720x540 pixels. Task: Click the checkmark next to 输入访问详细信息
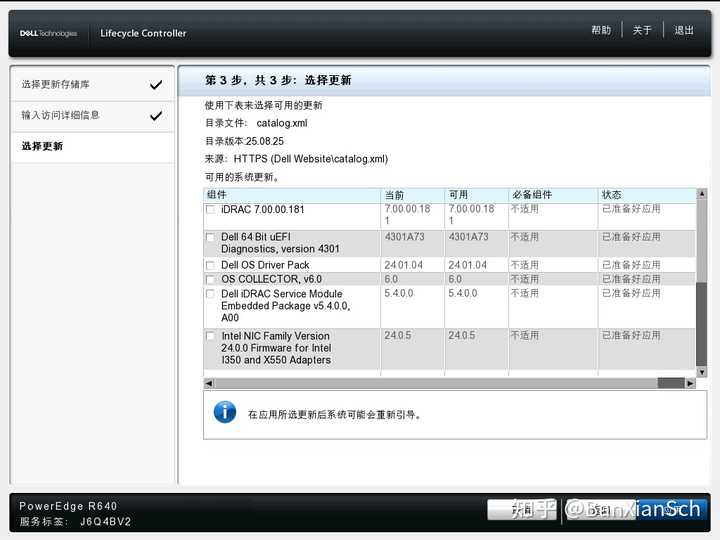[x=156, y=115]
